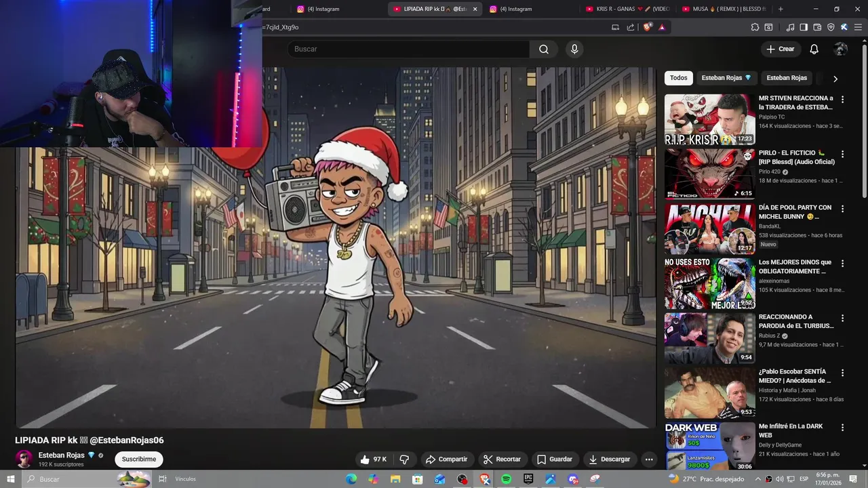Click Compartir button below video
Viewport: 868px width, 488px height.
pos(446,459)
